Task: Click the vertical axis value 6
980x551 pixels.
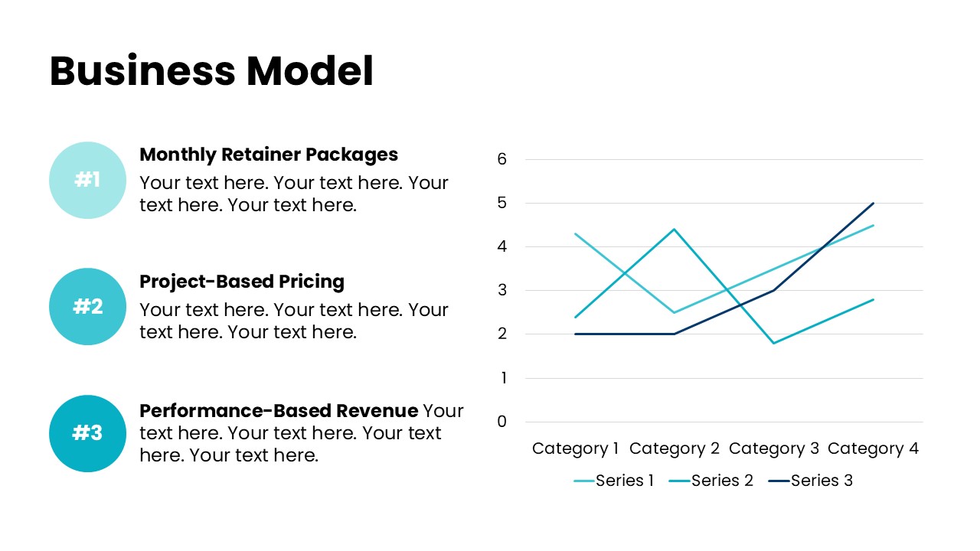Action: point(502,159)
